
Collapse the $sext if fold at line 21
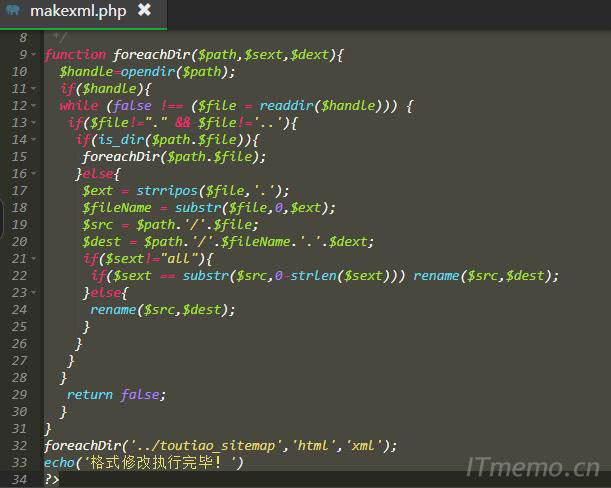tap(34, 258)
